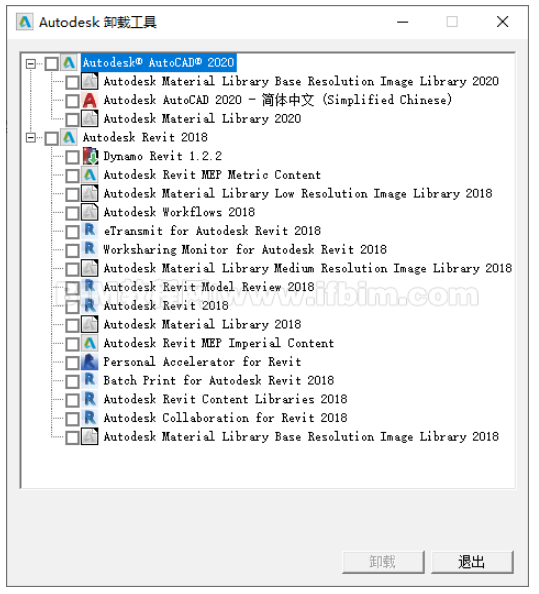539x594 pixels.
Task: Click the Autodesk AutoCAD 2020 product icon
Action: (x=69, y=63)
